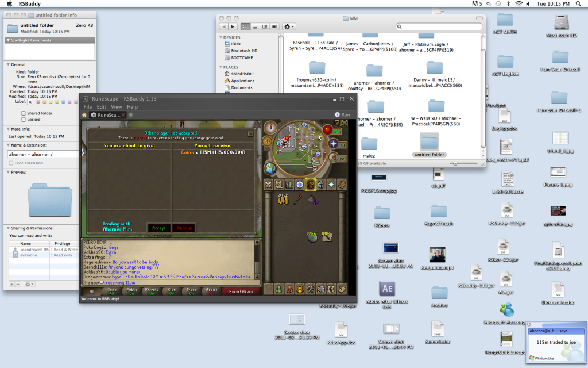Toggle the Clan chat filter

[x=172, y=292]
